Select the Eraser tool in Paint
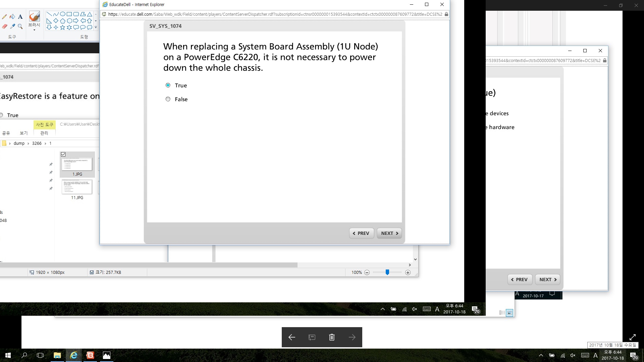 [x=4, y=26]
